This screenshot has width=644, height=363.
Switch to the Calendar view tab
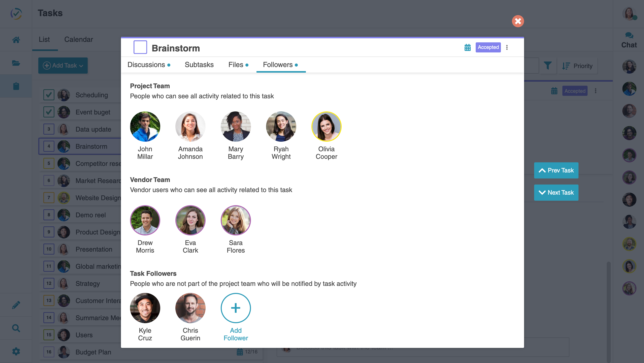tap(79, 40)
